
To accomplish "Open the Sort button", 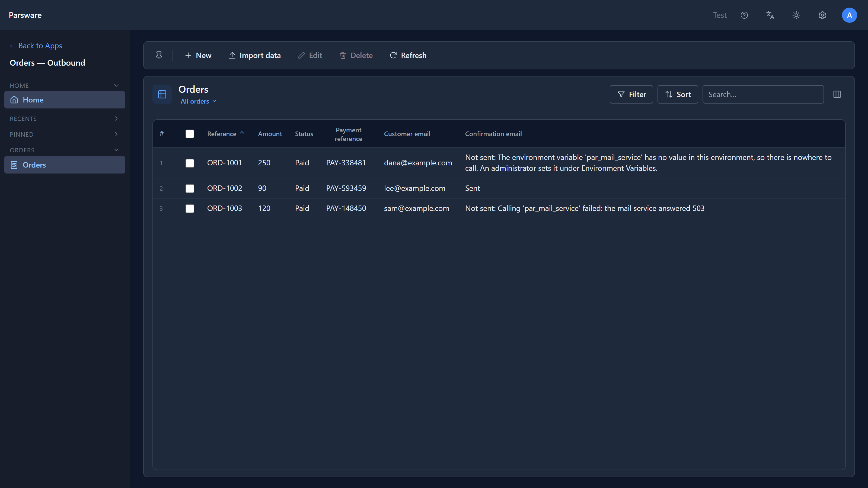I will [x=678, y=94].
